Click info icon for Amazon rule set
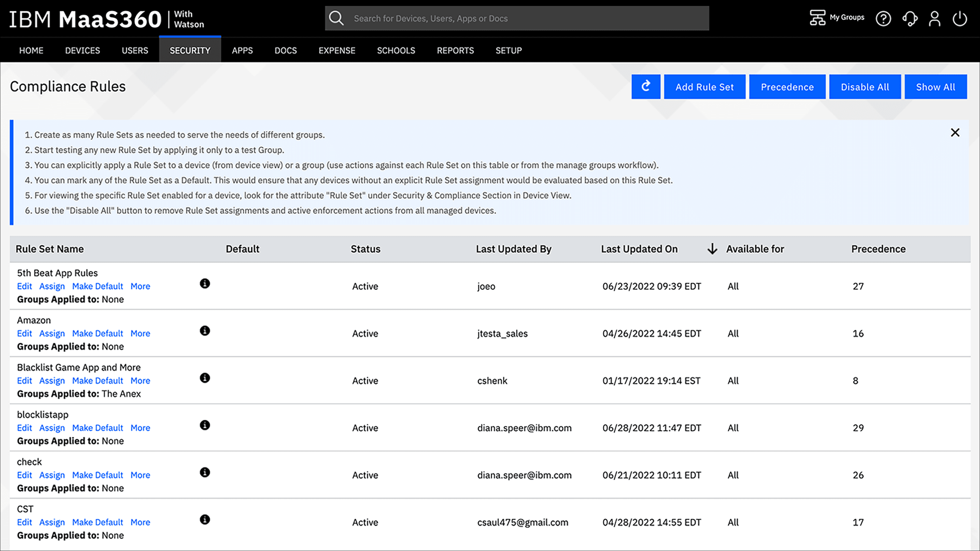The width and height of the screenshot is (980, 551). pyautogui.click(x=205, y=331)
